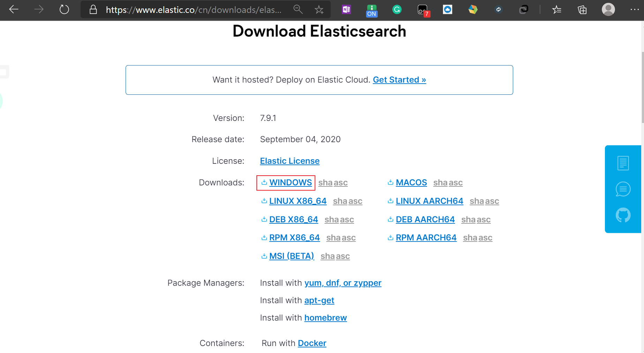
Task: Open sha checksum for MSI (BETA)
Action: point(328,256)
